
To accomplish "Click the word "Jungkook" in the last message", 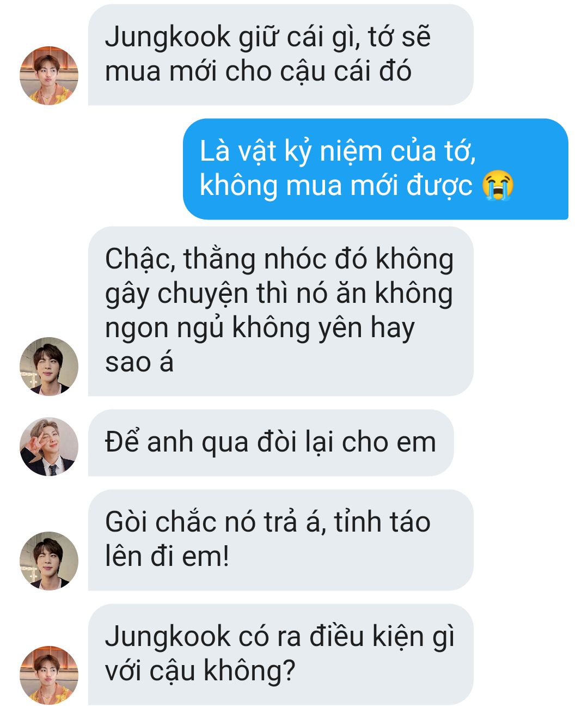I will [168, 637].
